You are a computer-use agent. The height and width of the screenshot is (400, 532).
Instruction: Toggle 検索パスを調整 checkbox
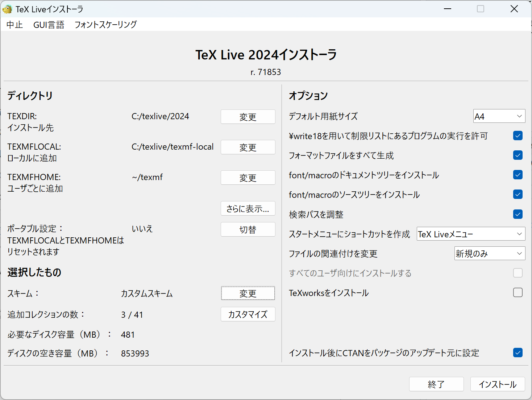(518, 214)
